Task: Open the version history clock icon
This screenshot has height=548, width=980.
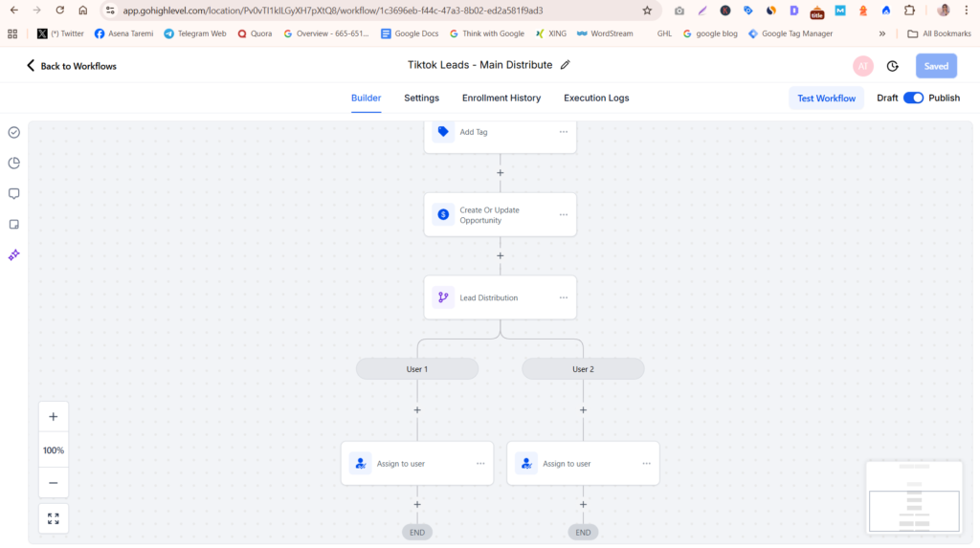Action: 893,66
